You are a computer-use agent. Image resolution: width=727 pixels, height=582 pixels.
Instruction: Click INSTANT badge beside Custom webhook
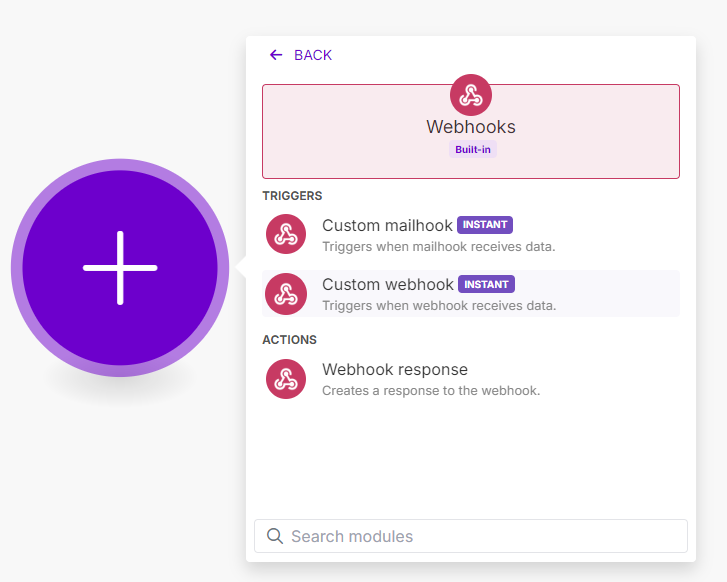(486, 284)
